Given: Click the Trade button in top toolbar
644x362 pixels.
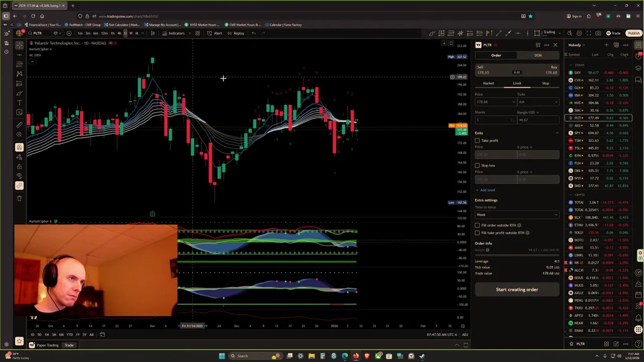Looking at the screenshot, I should (613, 33).
